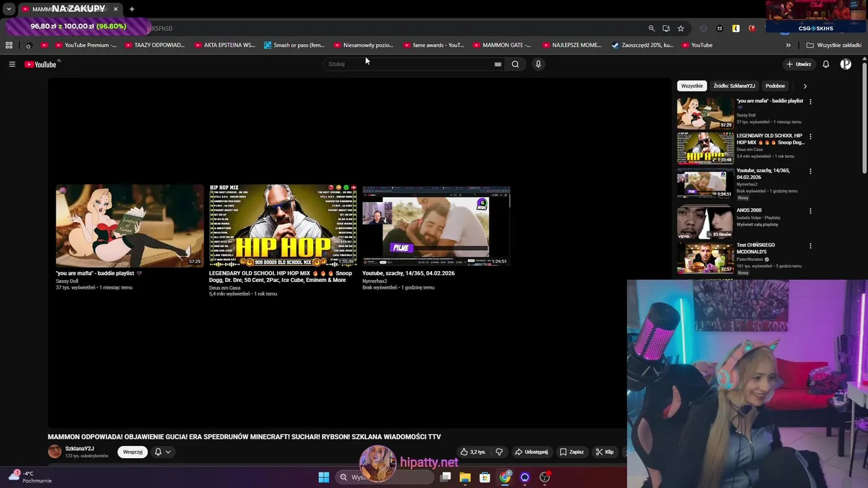
Task: Switch to Chrome on taskbar
Action: pyautogui.click(x=505, y=477)
